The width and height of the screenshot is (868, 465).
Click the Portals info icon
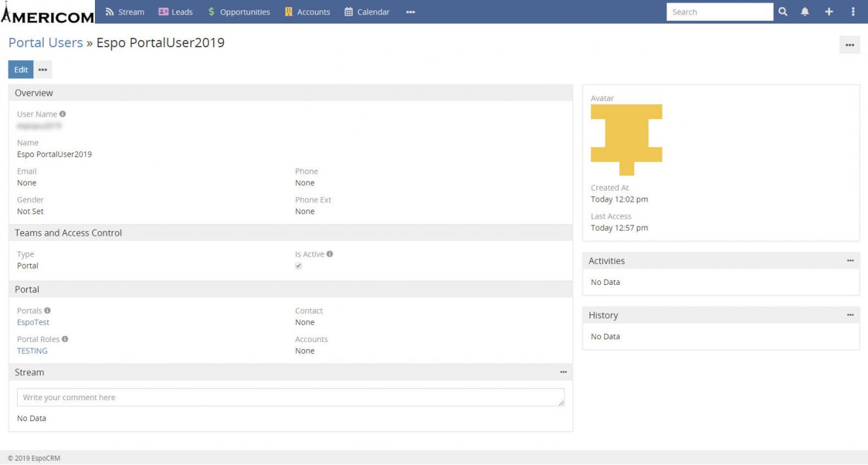(47, 310)
